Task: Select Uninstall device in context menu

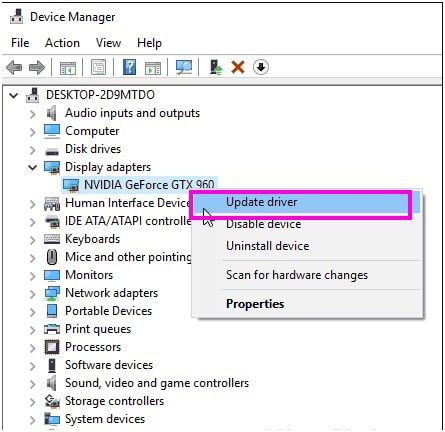Action: point(306,246)
